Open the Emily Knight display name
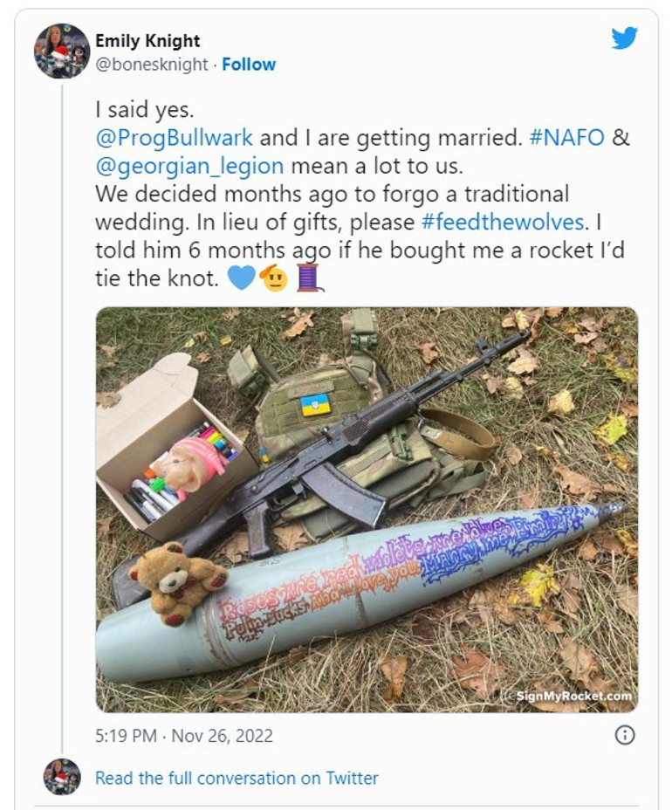Image resolution: width=672 pixels, height=810 pixels. click(147, 41)
